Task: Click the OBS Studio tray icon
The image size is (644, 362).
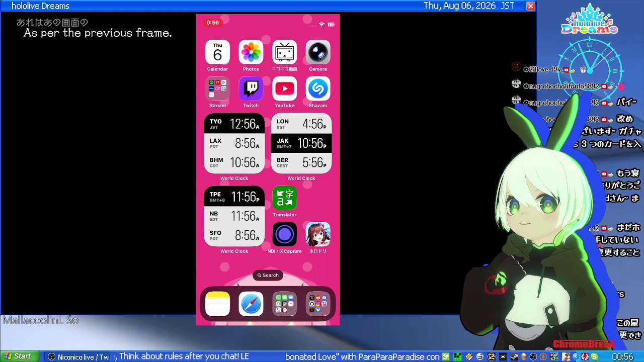Action: pyautogui.click(x=533, y=356)
